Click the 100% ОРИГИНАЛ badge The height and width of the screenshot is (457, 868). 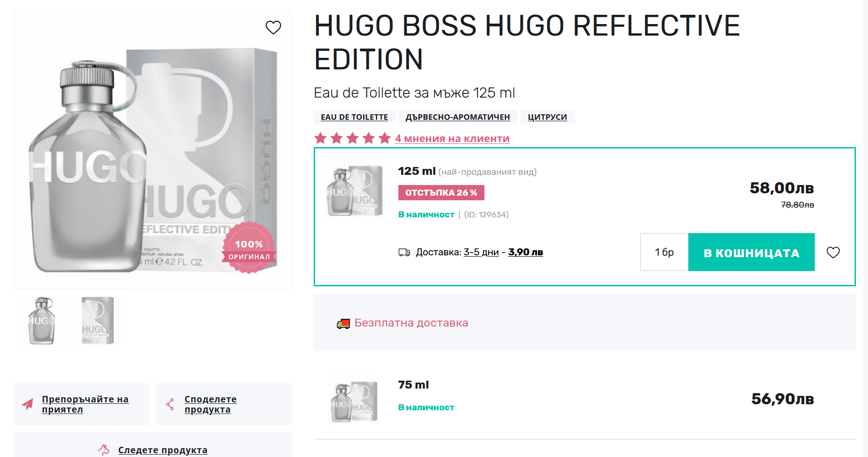pyautogui.click(x=249, y=248)
